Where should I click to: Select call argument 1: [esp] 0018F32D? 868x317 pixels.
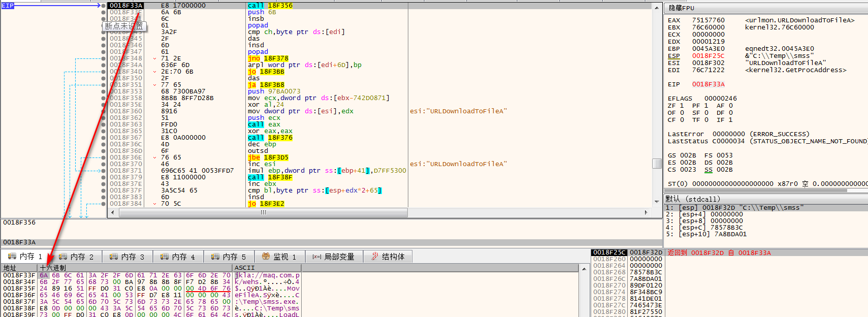766,208
